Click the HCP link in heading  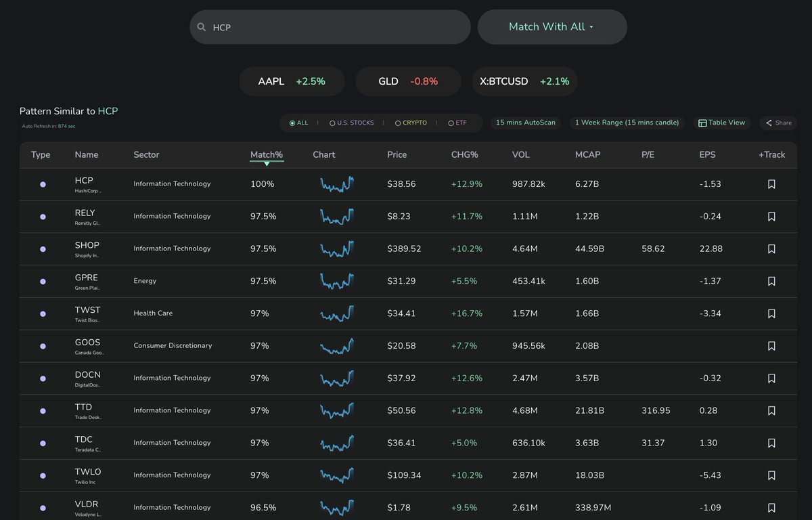click(108, 111)
